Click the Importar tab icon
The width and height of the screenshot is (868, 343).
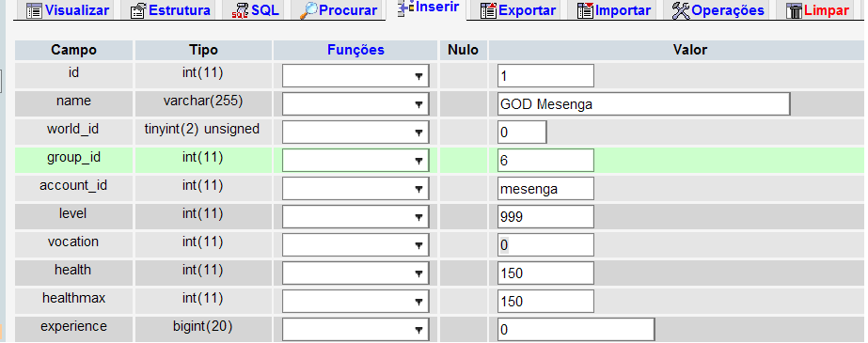tap(585, 10)
